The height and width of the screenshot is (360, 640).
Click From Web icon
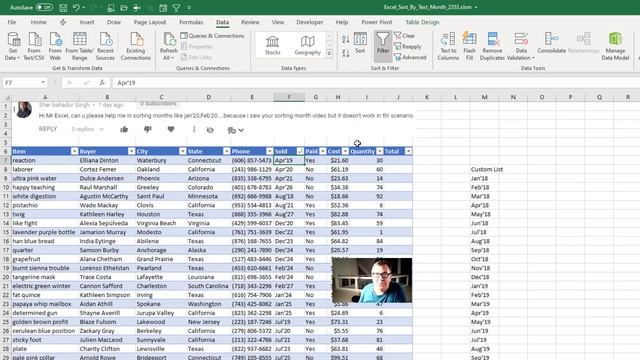tap(55, 47)
